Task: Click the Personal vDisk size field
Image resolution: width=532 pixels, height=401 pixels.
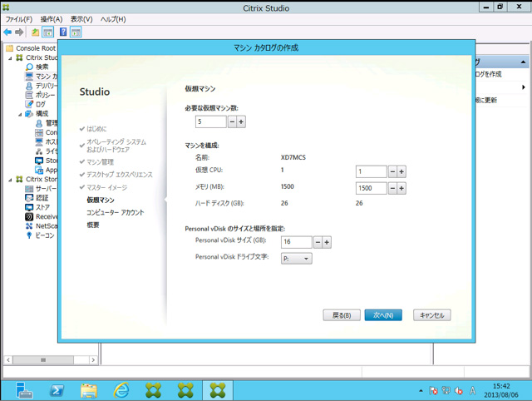Action: [297, 242]
